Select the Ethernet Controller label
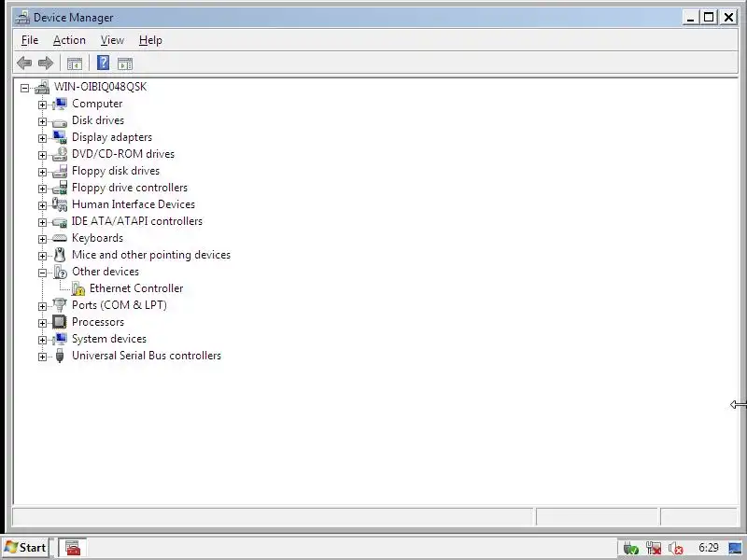Viewport: 747px width, 560px height. click(x=136, y=288)
